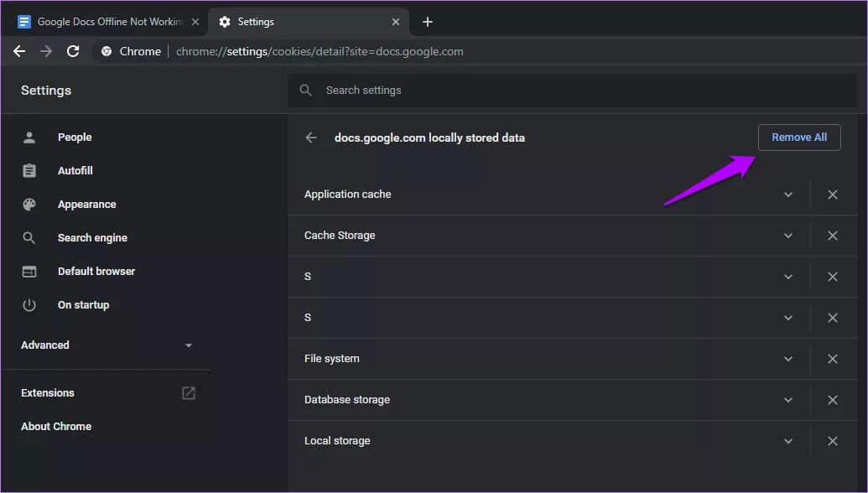Go back using browser back arrow
The image size is (868, 493).
[19, 51]
